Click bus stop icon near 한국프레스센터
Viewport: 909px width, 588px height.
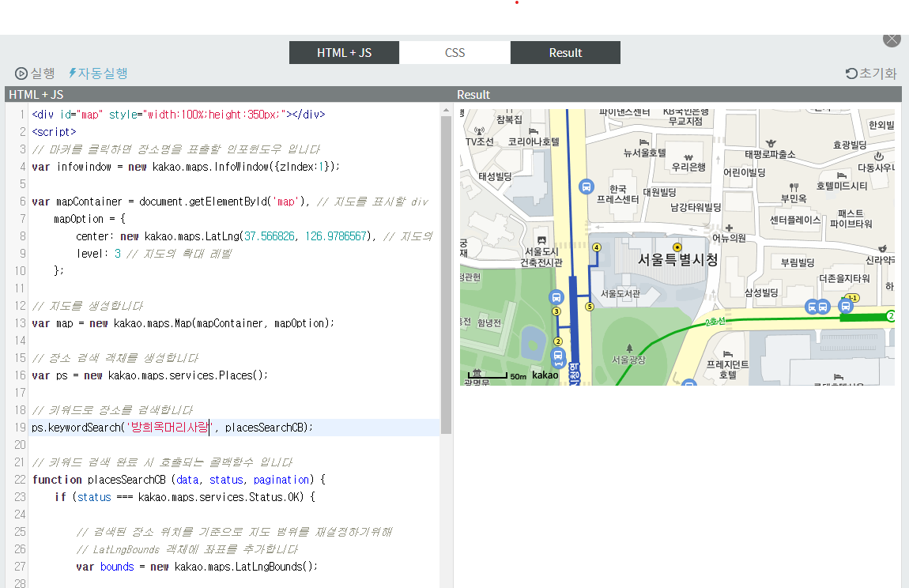pos(586,187)
